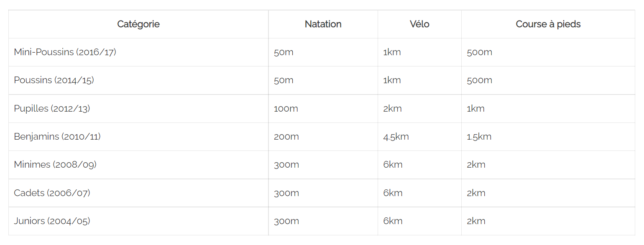Click the Juniors (2004/05) category cell
The height and width of the screenshot is (245, 644).
52,221
